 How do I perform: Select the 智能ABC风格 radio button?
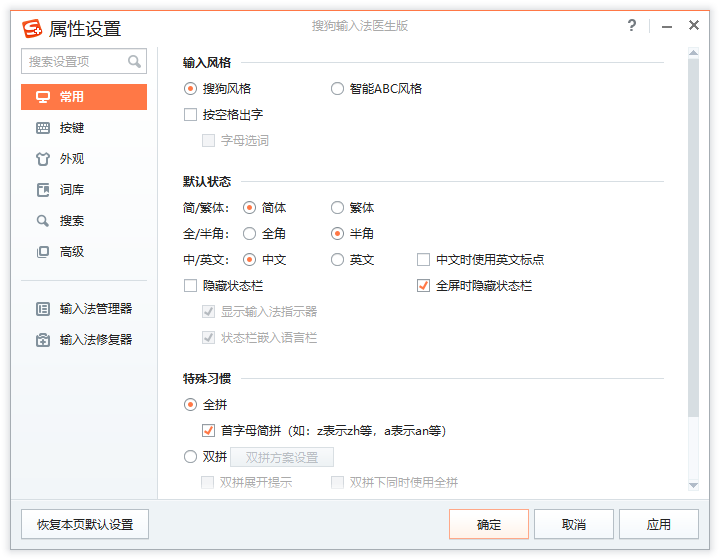point(338,89)
